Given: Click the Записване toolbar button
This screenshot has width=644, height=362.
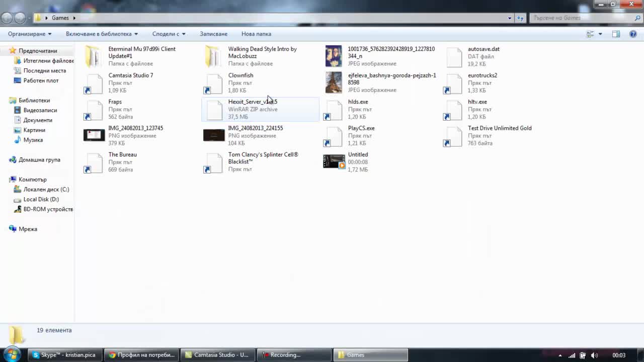Looking at the screenshot, I should (213, 34).
